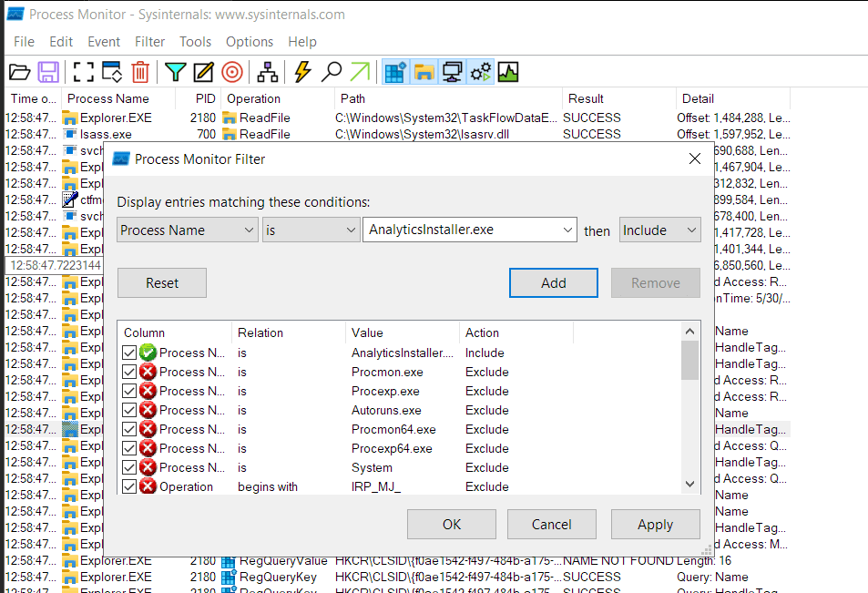Click the filter list scroll up arrow
Viewport: 868px width, 593px height.
pyautogui.click(x=689, y=331)
